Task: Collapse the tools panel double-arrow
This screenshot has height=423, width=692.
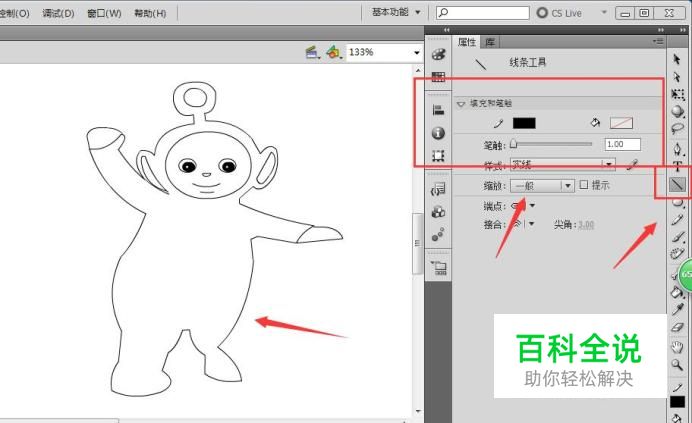Action: [683, 30]
